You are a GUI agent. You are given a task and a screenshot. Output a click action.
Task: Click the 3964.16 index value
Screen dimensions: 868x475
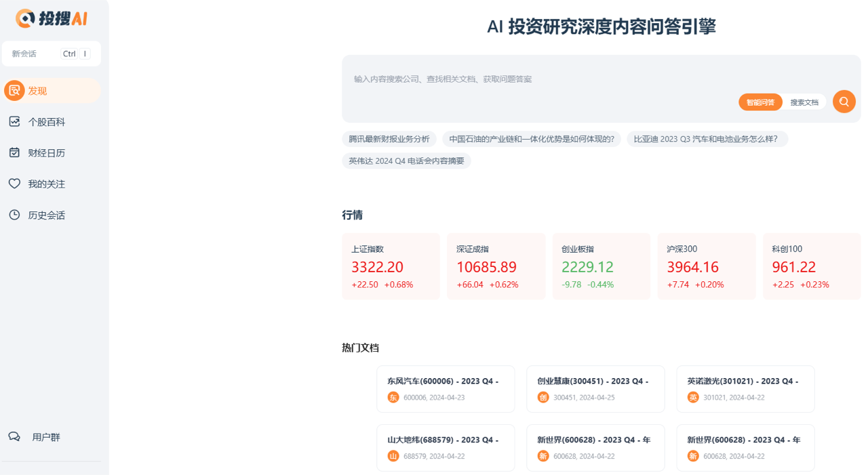click(x=692, y=267)
